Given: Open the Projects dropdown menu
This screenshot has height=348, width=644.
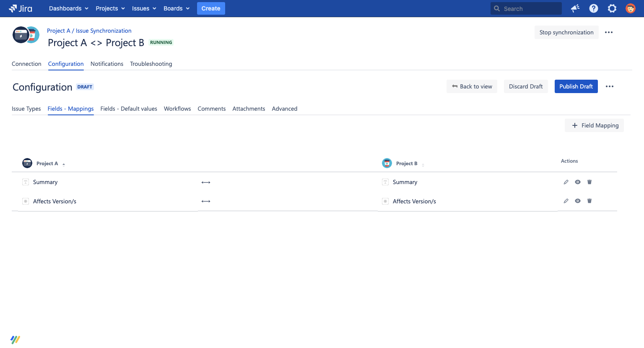Looking at the screenshot, I should tap(110, 8).
